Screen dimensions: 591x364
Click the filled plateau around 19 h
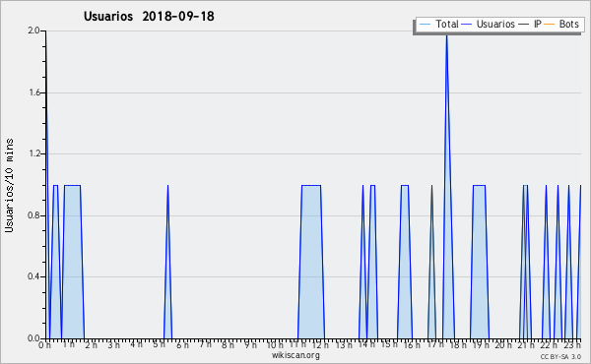pos(480,262)
